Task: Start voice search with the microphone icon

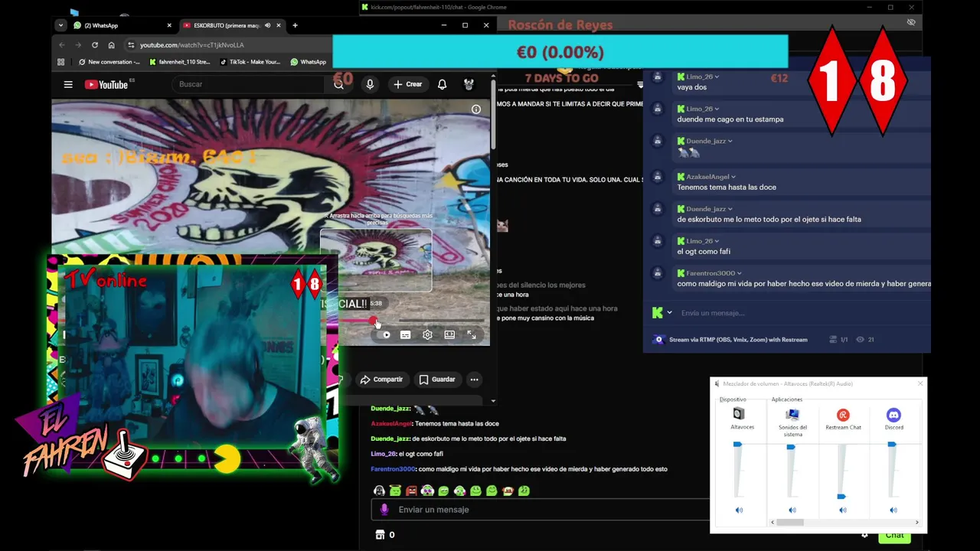Action: tap(370, 84)
